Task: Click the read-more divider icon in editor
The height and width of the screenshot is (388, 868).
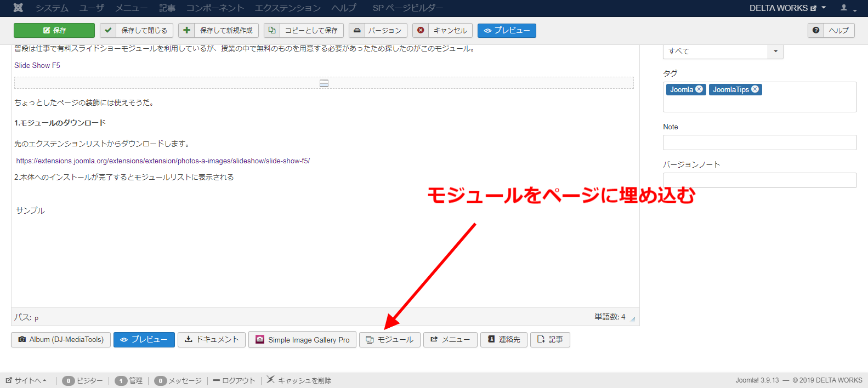Action: pyautogui.click(x=324, y=83)
